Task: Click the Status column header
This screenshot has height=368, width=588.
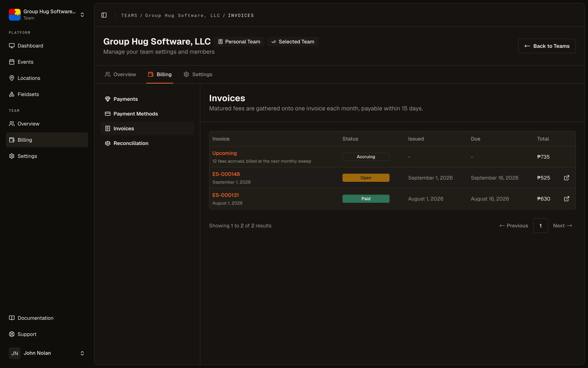Action: pyautogui.click(x=350, y=139)
